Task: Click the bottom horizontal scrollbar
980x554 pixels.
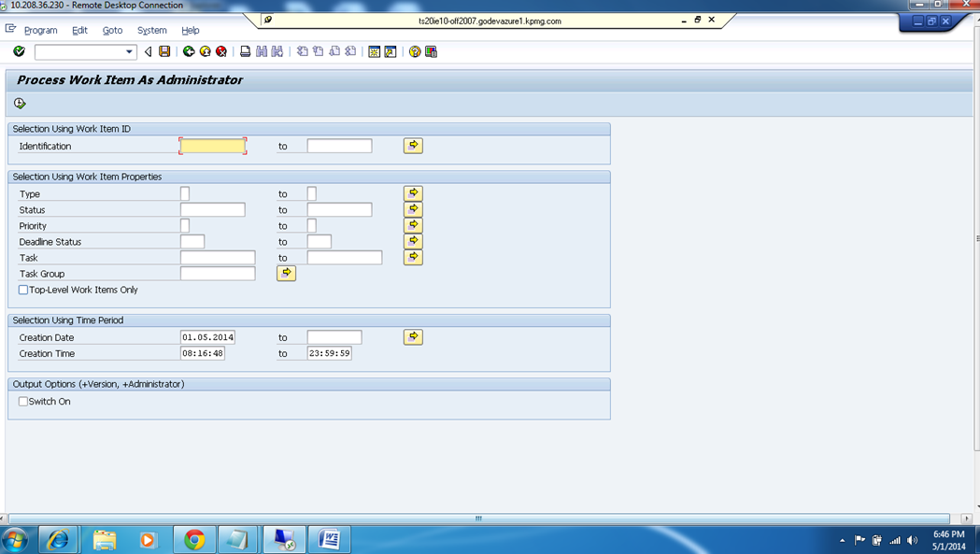Action: 477,517
